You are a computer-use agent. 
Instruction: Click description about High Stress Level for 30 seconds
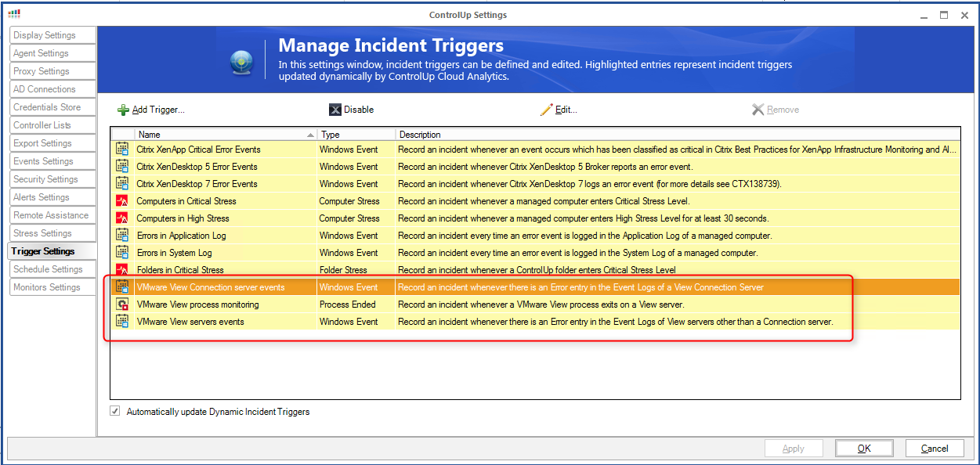(584, 218)
